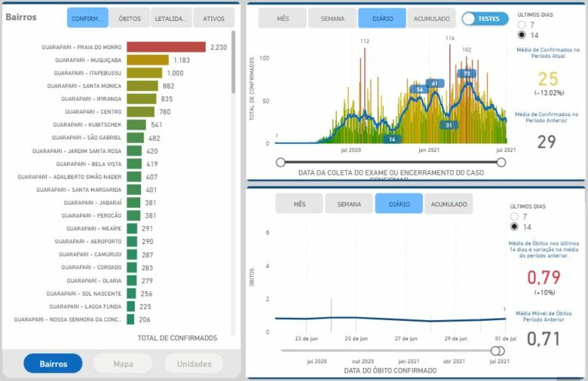588x381 pixels.
Task: Open the Unidades view
Action: click(x=194, y=364)
